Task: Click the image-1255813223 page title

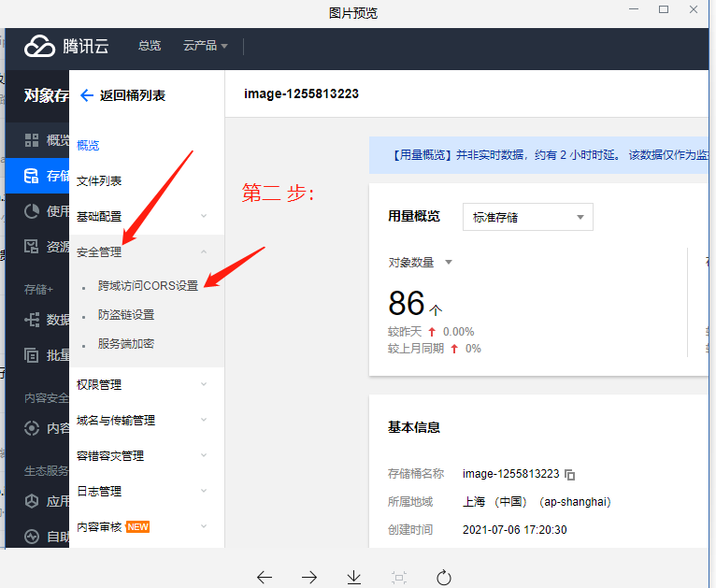Action: tap(301, 94)
